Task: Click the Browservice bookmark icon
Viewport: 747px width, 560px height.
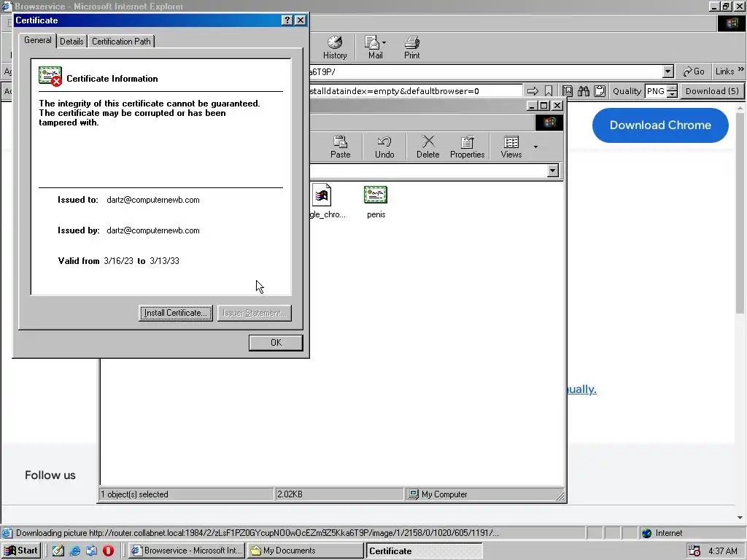Action: 549,91
